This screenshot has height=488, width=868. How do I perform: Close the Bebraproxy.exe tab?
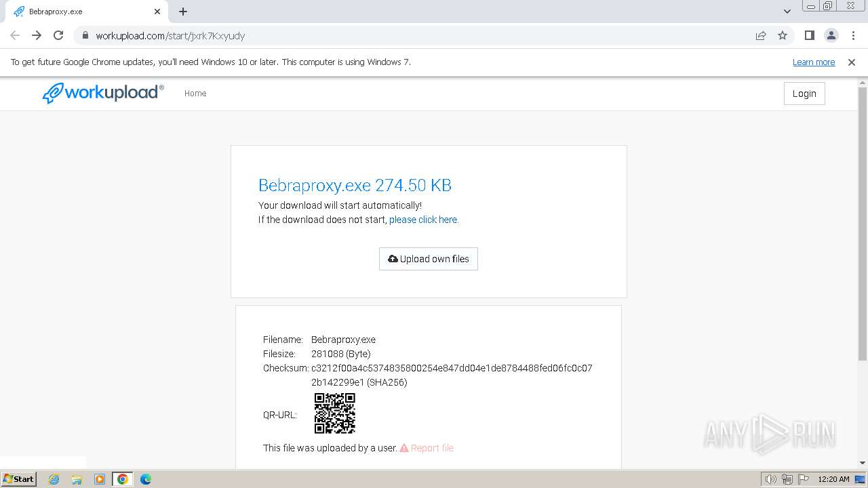point(157,12)
